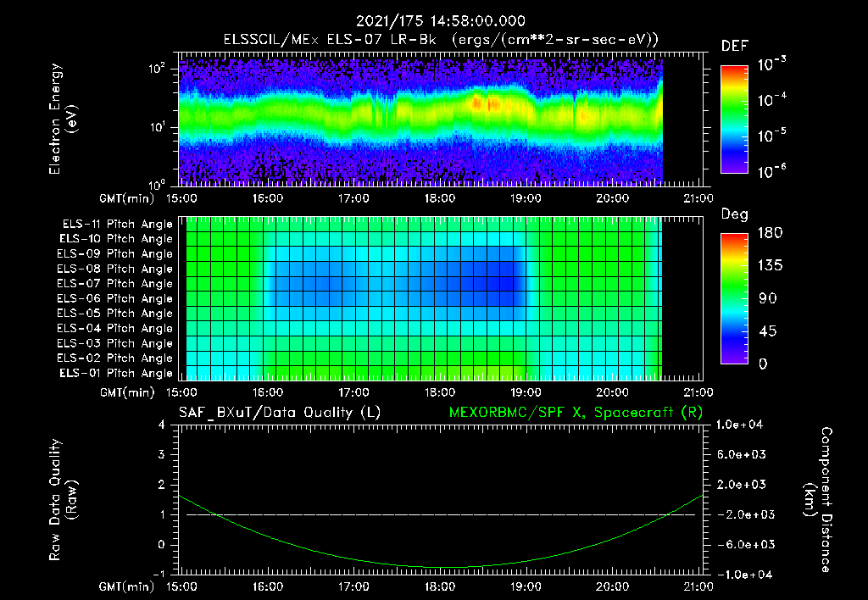
Task: Select the ELS-09 Pitch Angle row label
Action: click(x=115, y=254)
